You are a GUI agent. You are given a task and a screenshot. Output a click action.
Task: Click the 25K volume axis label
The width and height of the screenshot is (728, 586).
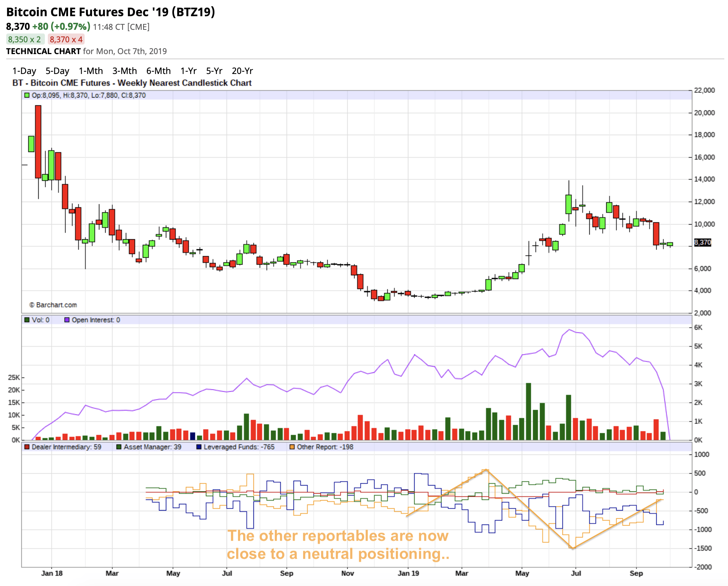pyautogui.click(x=14, y=378)
